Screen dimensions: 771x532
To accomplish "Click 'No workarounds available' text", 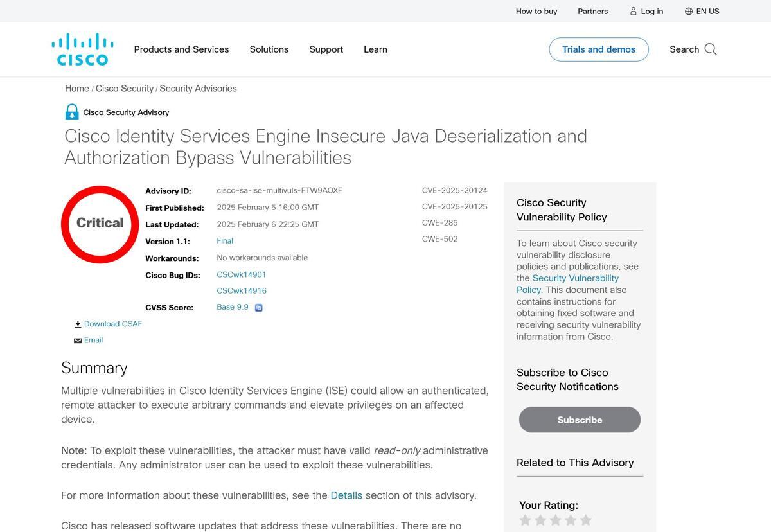I will (x=262, y=258).
